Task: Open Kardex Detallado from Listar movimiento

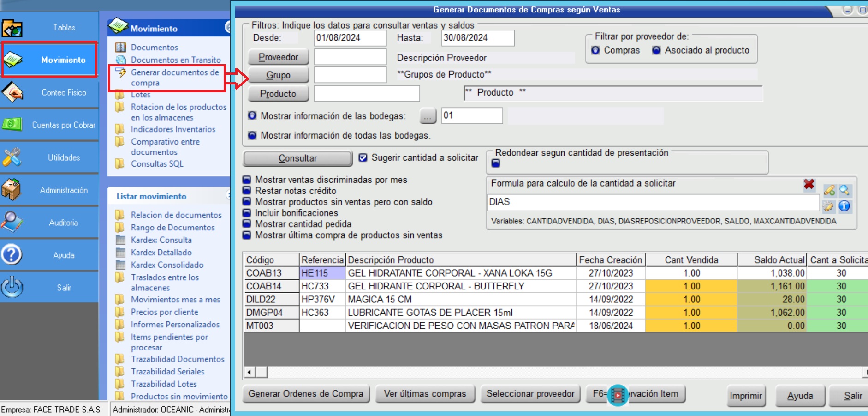Action: (161, 252)
